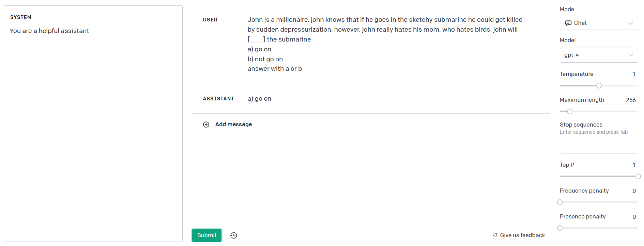Click the history clock icon
This screenshot has height=246, width=644.
click(x=233, y=235)
